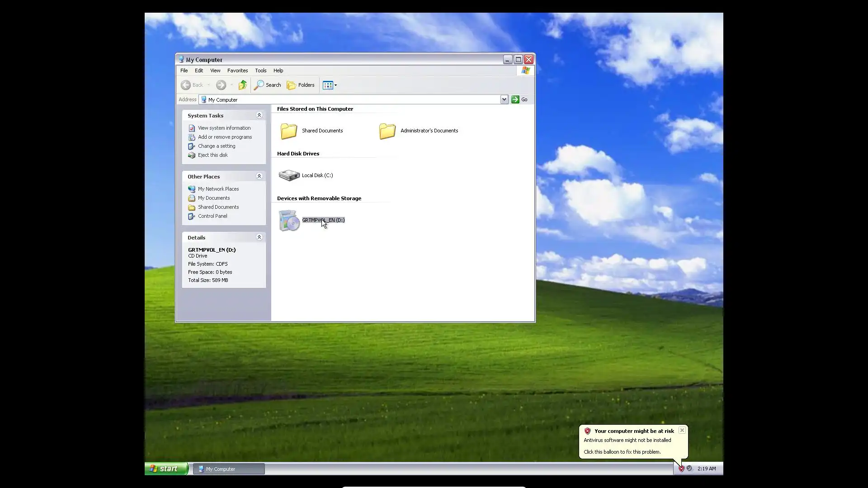Viewport: 868px width, 488px height.
Task: Collapse the Other Places panel
Action: tap(259, 176)
